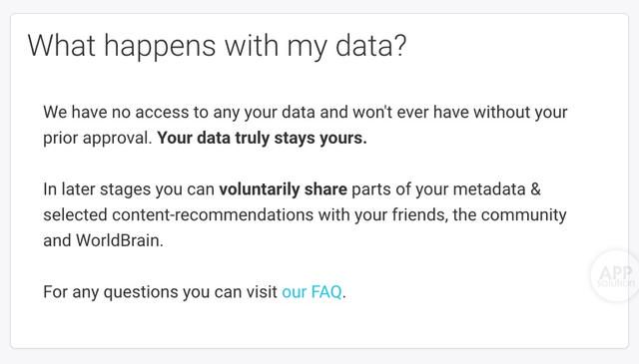The image size is (639, 364).
Task: Click the 'What happens with my data?' heading
Action: tap(217, 46)
